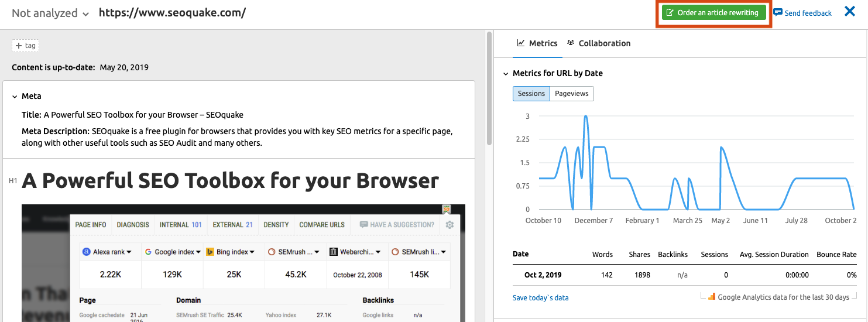Click the Backlinks column header

pyautogui.click(x=673, y=255)
